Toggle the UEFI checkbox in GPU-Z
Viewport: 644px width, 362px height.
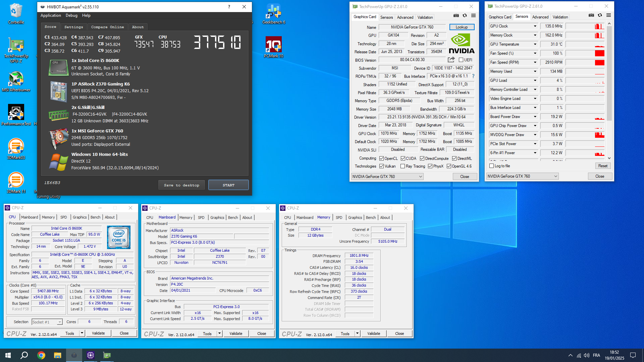pyautogui.click(x=461, y=60)
